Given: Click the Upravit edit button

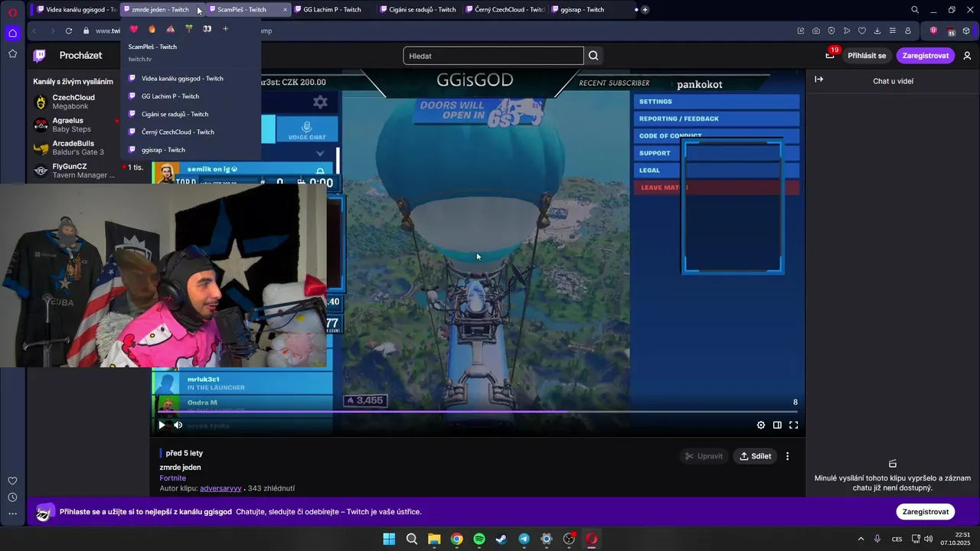Looking at the screenshot, I should (x=704, y=456).
